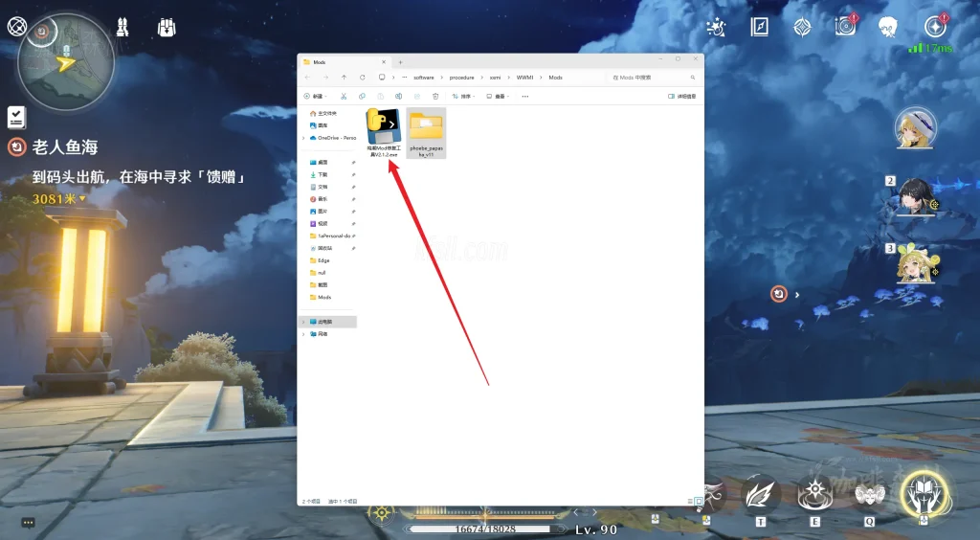Click the quest tracker icon near blue flowers
The image size is (980, 540).
[x=779, y=294]
